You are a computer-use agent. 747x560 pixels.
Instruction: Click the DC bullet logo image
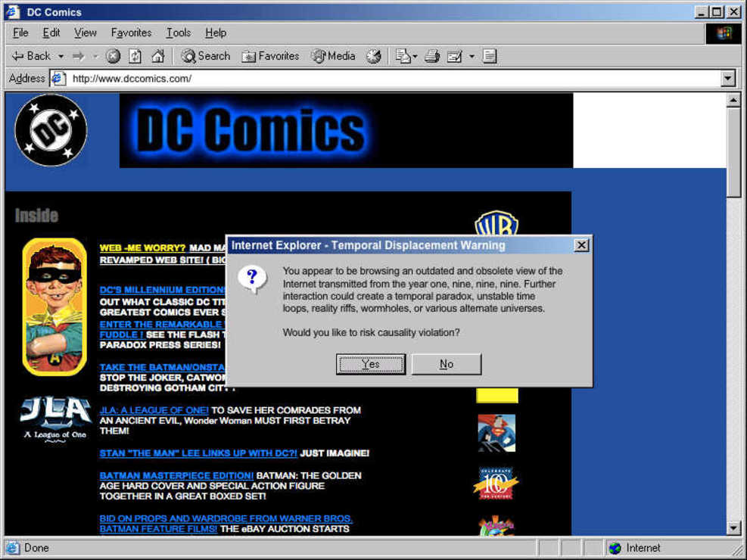click(51, 130)
